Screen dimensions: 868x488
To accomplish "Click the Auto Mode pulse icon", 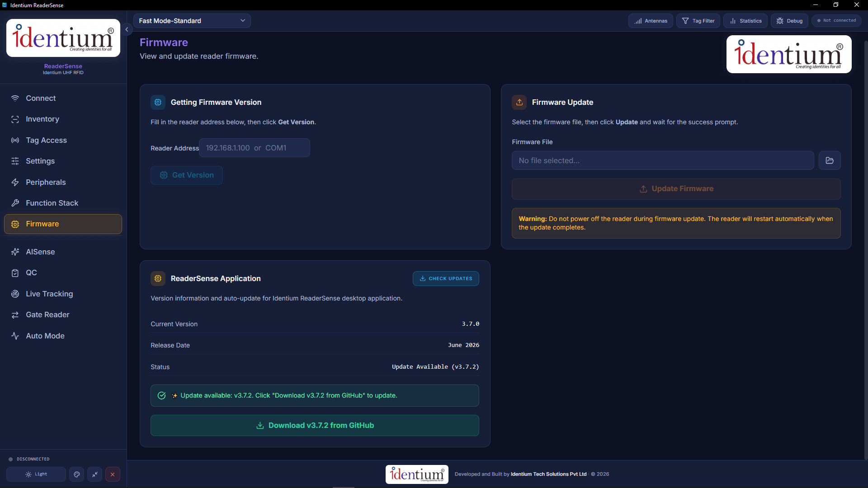I will 15,336.
